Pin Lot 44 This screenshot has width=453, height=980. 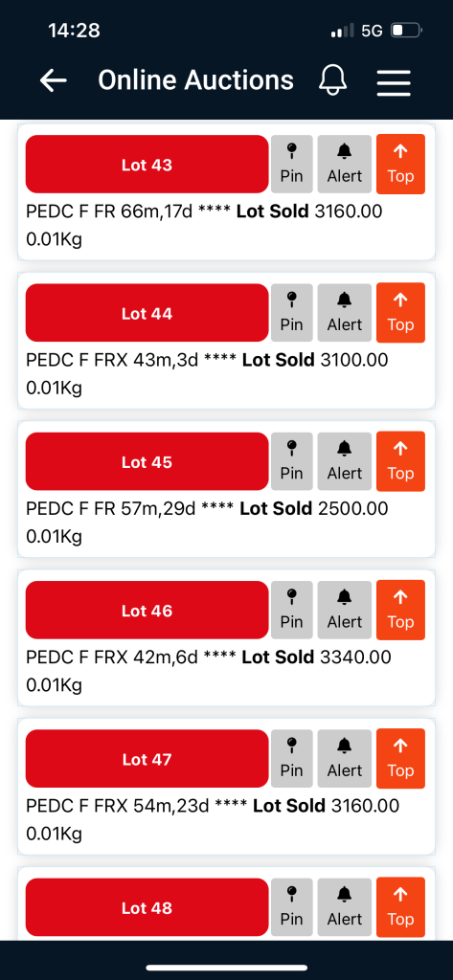point(291,313)
